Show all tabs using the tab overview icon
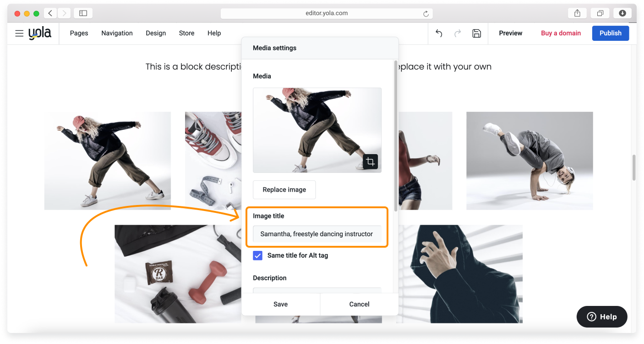This screenshot has height=344, width=644. 600,13
